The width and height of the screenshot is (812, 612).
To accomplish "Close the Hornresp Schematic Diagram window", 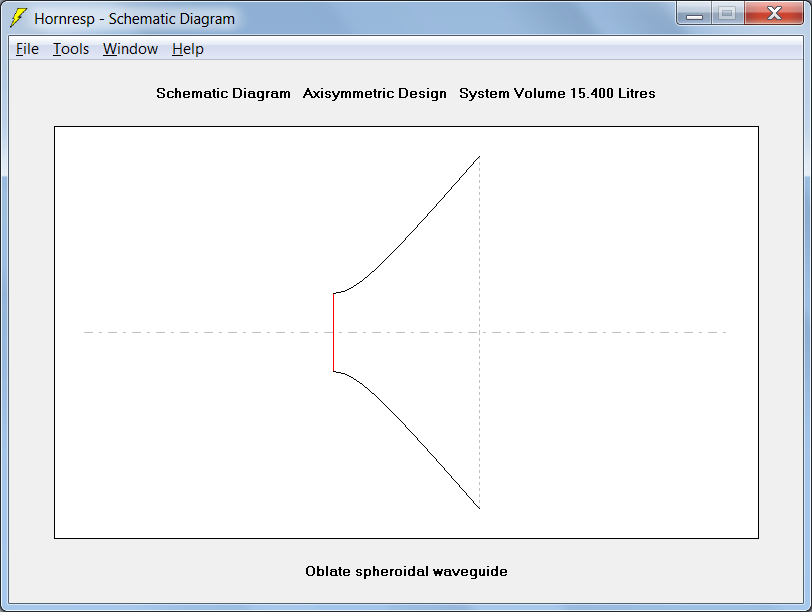I will click(774, 14).
